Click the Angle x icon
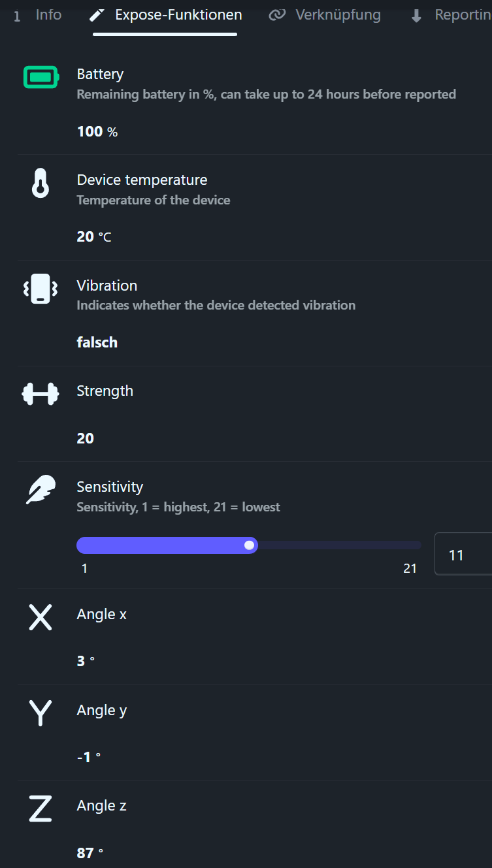Screen dimensions: 492x868 [41, 617]
